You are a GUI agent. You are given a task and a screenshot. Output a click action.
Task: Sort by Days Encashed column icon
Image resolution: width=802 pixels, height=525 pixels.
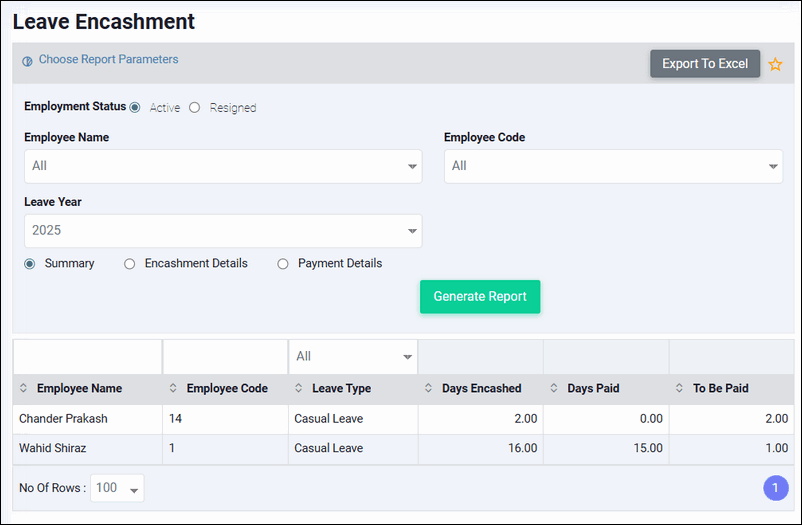[429, 389]
